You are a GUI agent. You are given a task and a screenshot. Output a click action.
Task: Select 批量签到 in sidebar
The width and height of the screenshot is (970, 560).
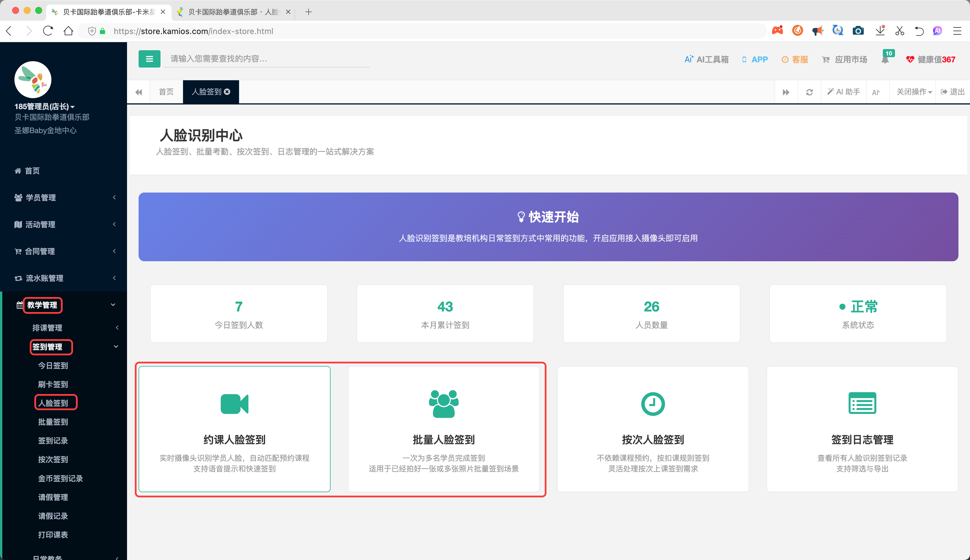[53, 422]
